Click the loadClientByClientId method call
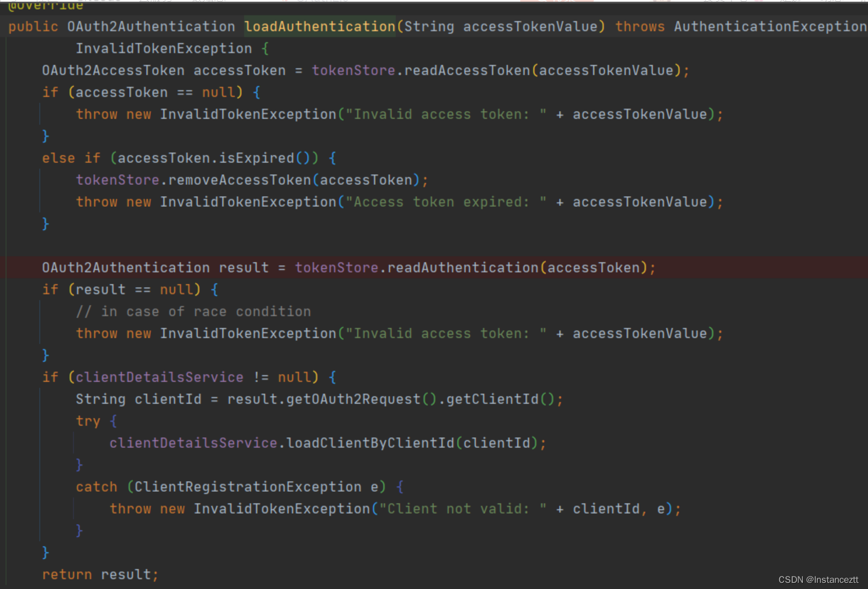The width and height of the screenshot is (868, 589). point(370,443)
